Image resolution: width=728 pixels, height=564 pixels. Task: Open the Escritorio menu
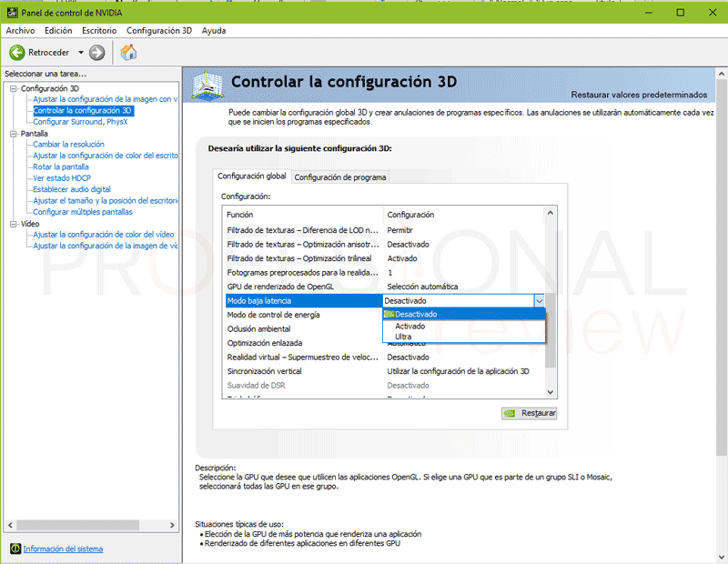coord(99,31)
